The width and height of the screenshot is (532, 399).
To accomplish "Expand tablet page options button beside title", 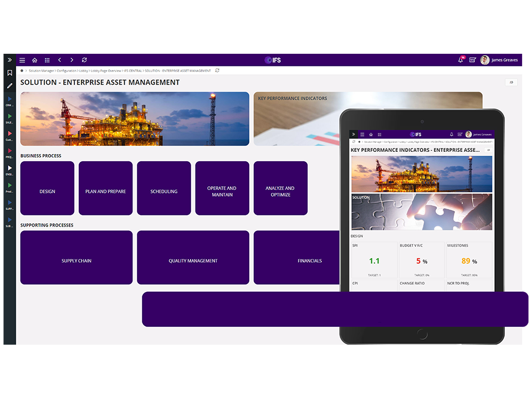I will [489, 150].
